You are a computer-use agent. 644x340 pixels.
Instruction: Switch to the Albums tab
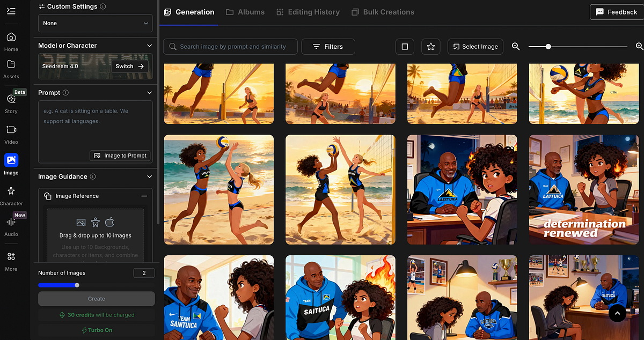(x=245, y=12)
